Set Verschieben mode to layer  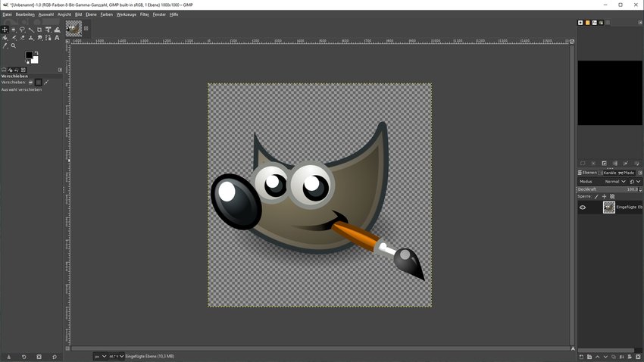30,83
